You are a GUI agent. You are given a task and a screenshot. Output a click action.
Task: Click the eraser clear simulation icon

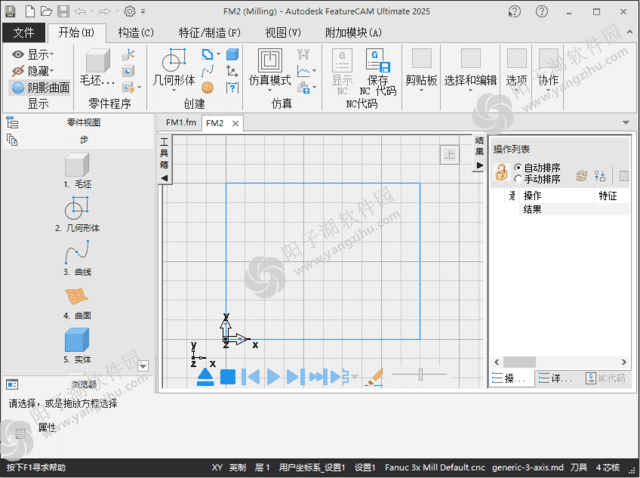click(x=374, y=376)
